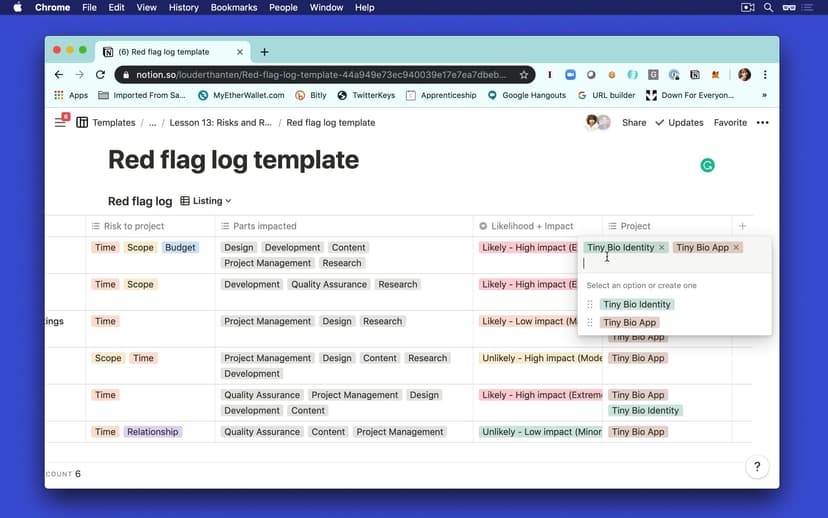
Task: Click the Share button
Action: [634, 123]
